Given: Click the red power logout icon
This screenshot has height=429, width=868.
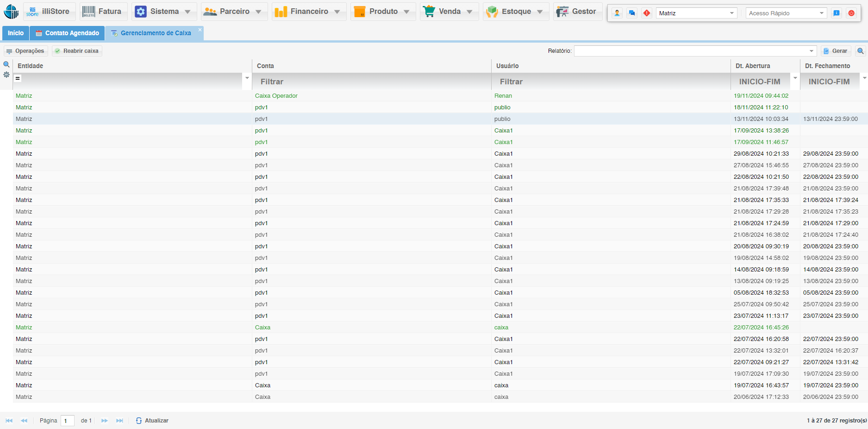Looking at the screenshot, I should coord(851,13).
